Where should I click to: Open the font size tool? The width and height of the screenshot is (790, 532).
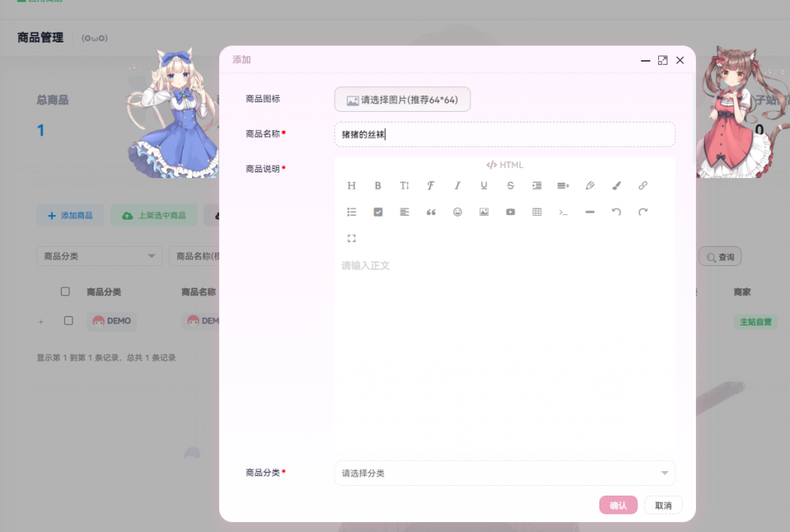click(x=404, y=186)
